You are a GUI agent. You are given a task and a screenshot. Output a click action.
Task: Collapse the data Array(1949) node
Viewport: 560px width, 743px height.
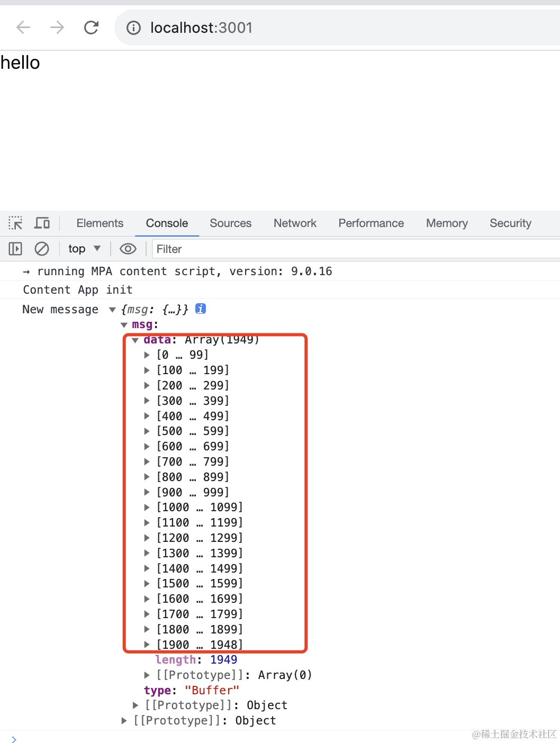pyautogui.click(x=136, y=340)
